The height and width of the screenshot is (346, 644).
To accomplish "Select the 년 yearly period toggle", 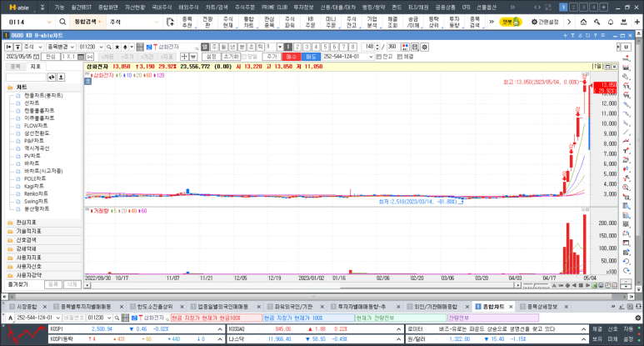I will (x=232, y=47).
